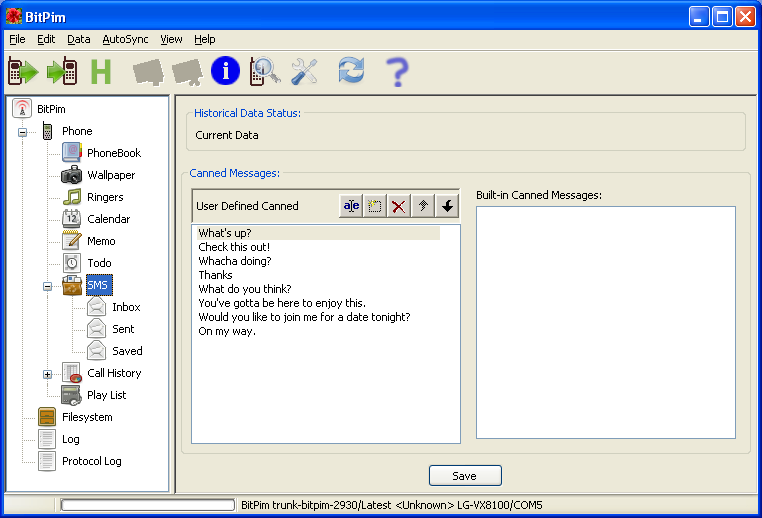Click the "Current Data" status text

(x=226, y=135)
